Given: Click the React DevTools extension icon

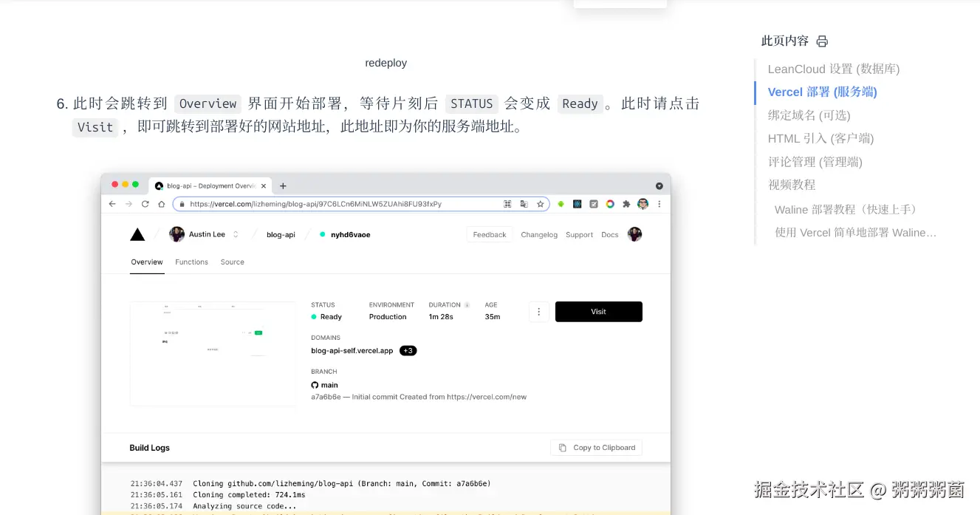Looking at the screenshot, I should tap(577, 204).
